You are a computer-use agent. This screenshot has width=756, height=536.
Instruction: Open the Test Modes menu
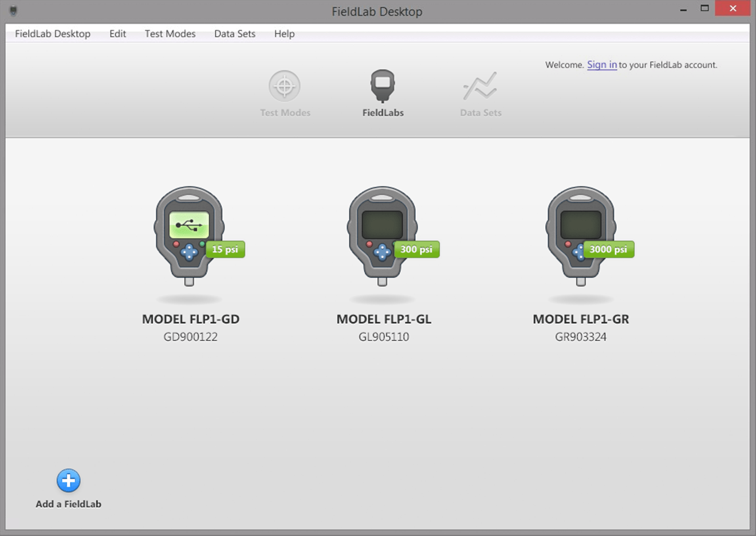(x=170, y=34)
